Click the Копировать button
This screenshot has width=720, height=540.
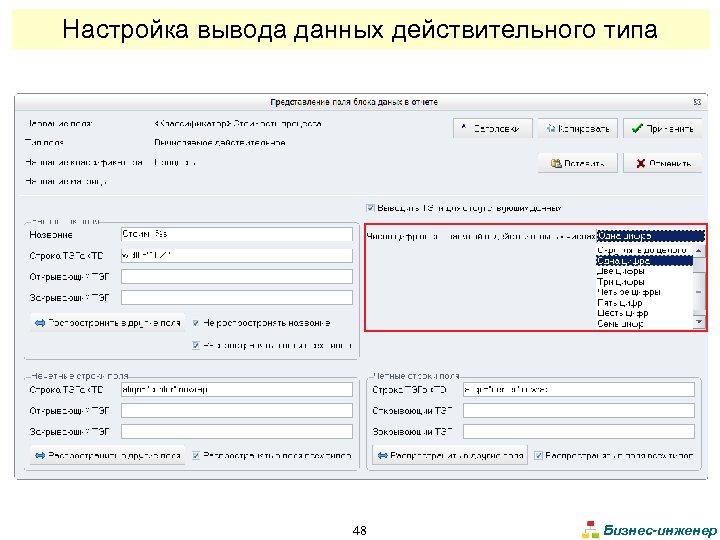578,129
